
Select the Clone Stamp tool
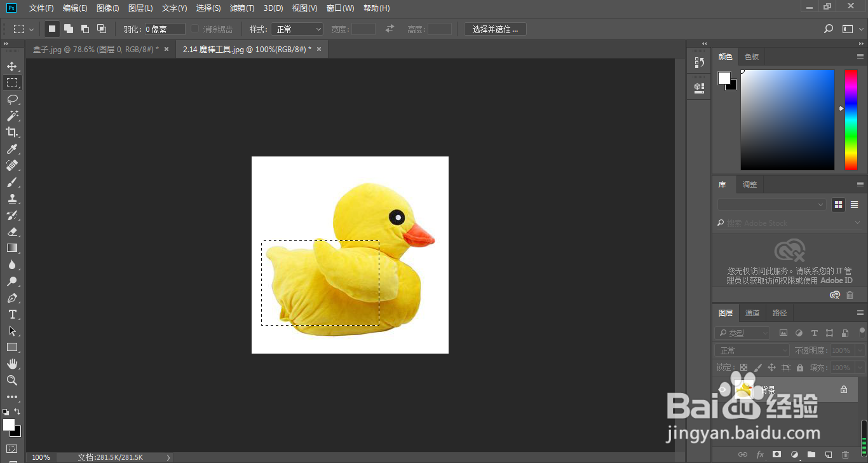point(12,198)
